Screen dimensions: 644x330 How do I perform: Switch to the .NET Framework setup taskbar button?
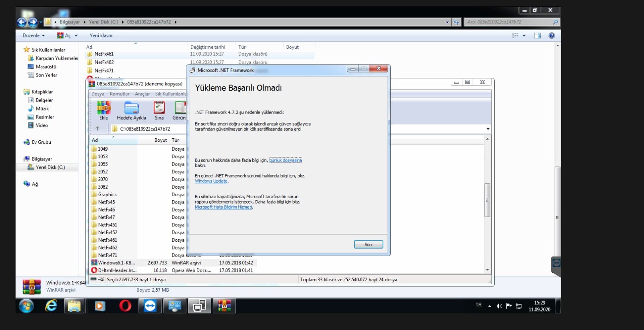point(200,306)
